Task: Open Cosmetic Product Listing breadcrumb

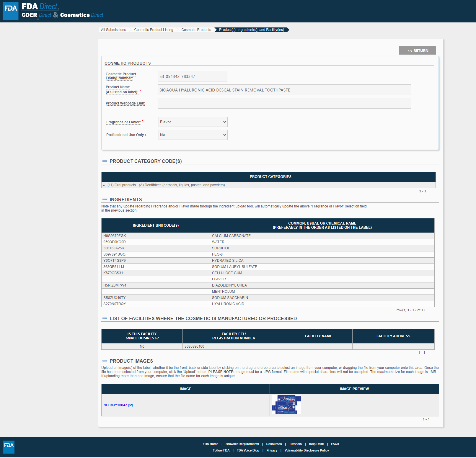Action: [x=154, y=30]
